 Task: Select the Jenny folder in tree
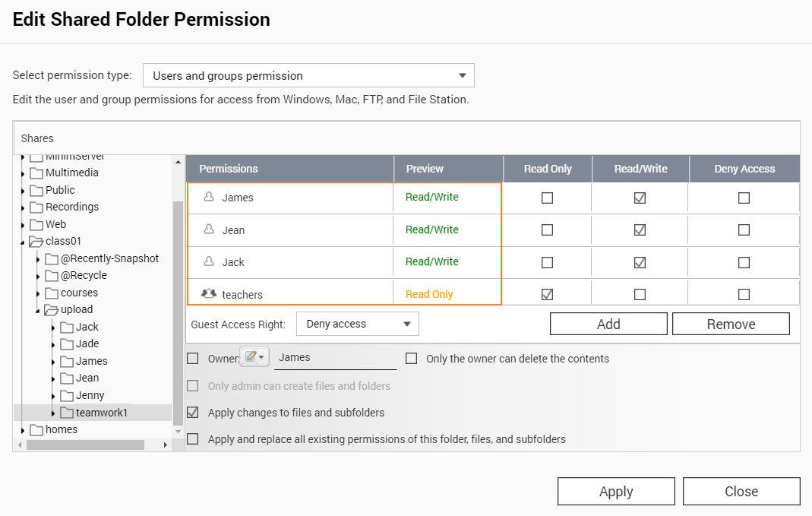click(x=90, y=395)
